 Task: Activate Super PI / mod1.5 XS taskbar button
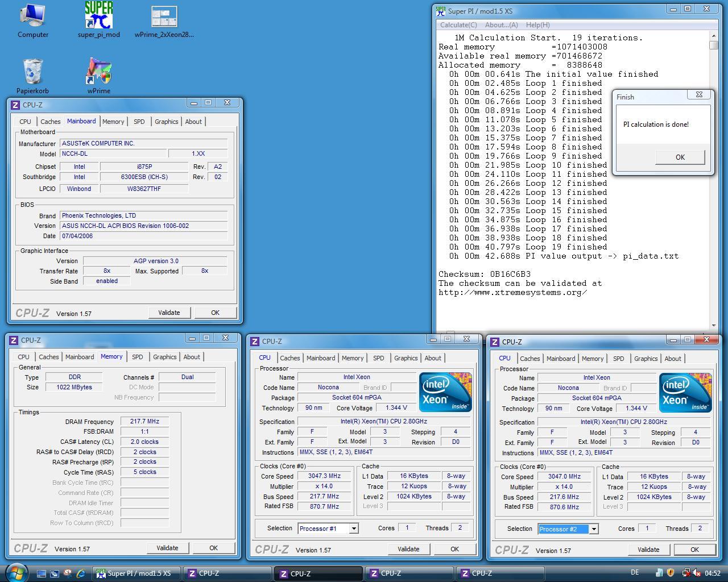tap(136, 573)
